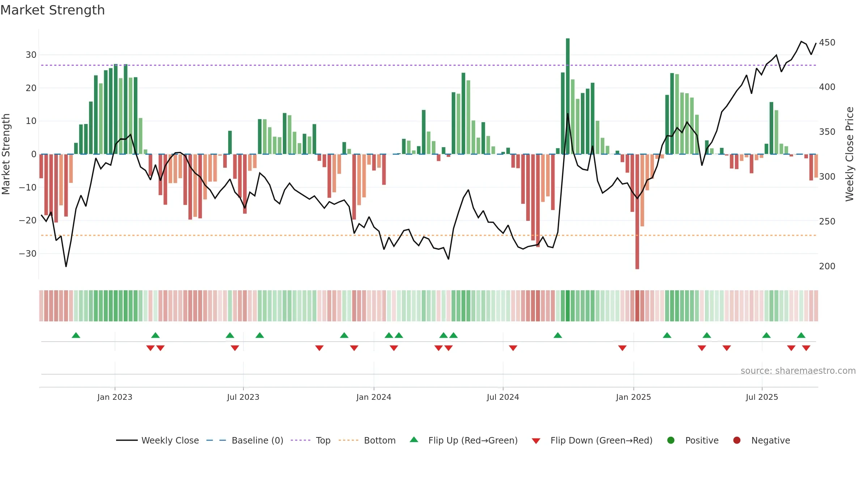Screen dimensions: 868x488
Task: Toggle the Bottom legend entry
Action: (x=367, y=440)
